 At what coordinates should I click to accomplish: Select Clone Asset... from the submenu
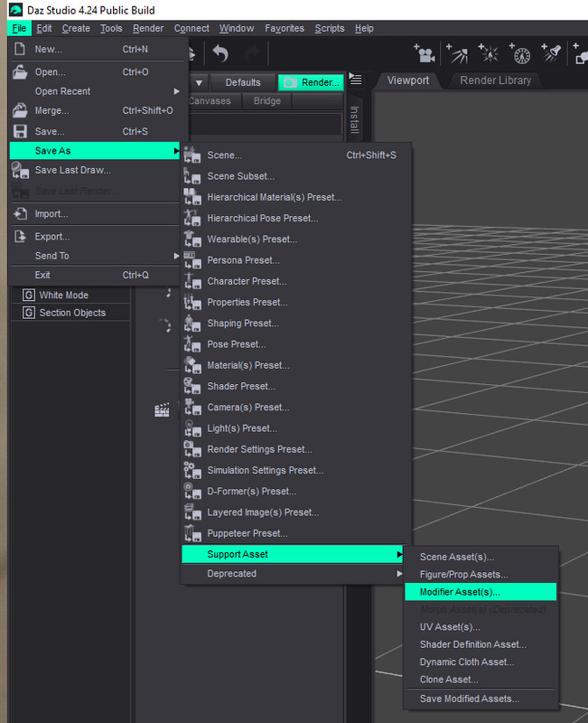(x=481, y=680)
